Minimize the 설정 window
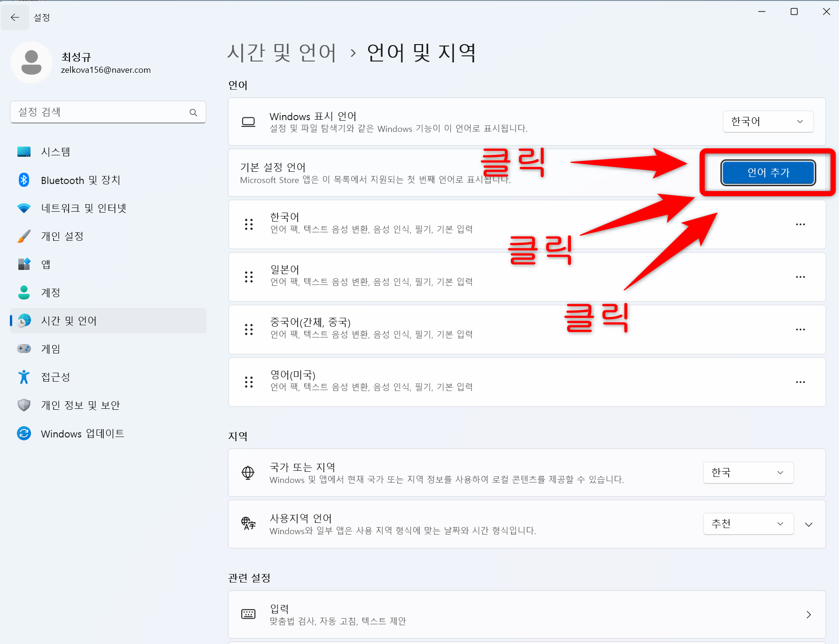Screen dimensions: 839x644 (x=762, y=12)
